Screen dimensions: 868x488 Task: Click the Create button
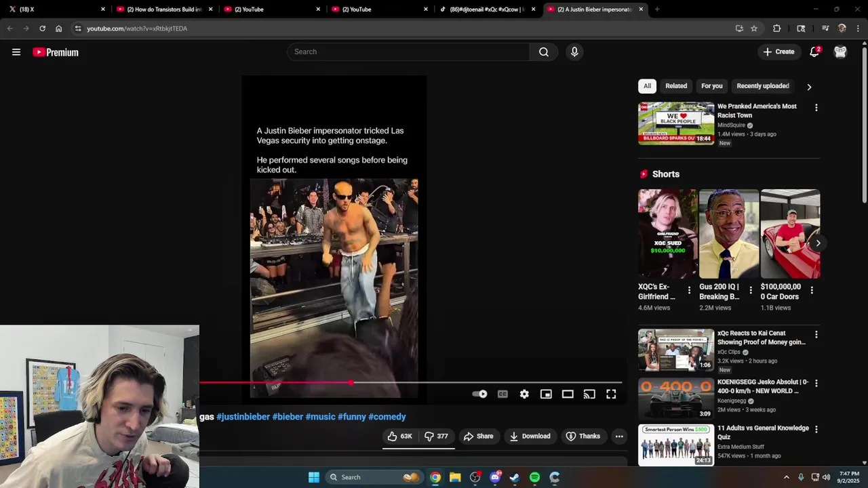[778, 52]
